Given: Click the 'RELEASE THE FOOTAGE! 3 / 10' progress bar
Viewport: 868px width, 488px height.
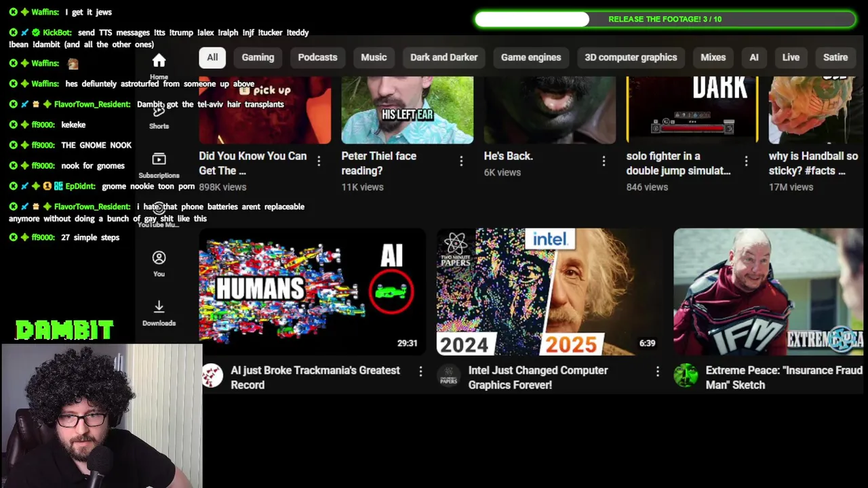Looking at the screenshot, I should (x=665, y=19).
